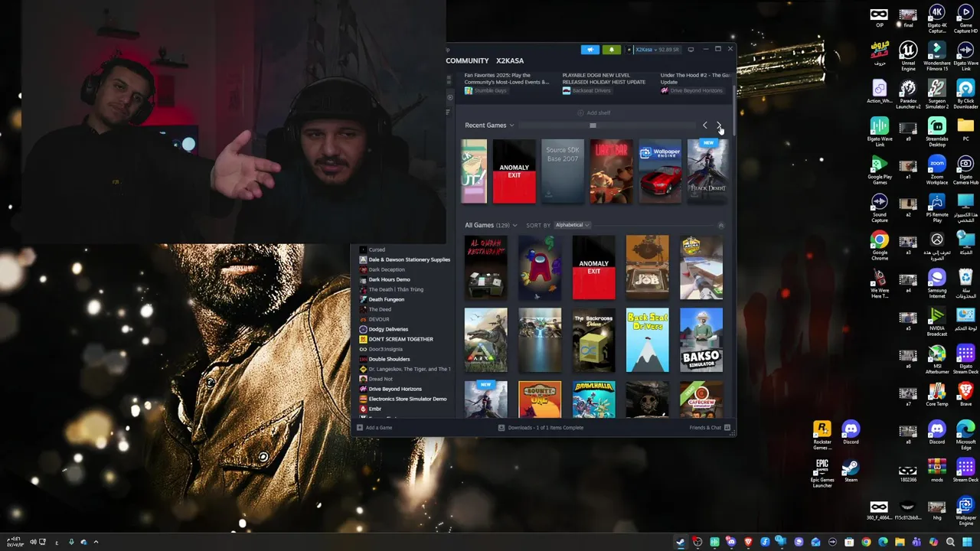Viewport: 980px width, 551px height.
Task: Select The Backrooms Deluxe tile
Action: pyautogui.click(x=593, y=341)
